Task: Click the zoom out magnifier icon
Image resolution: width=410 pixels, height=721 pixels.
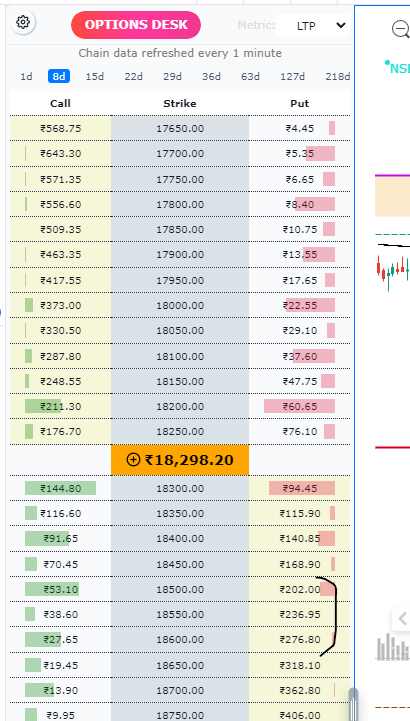Action: 400,29
